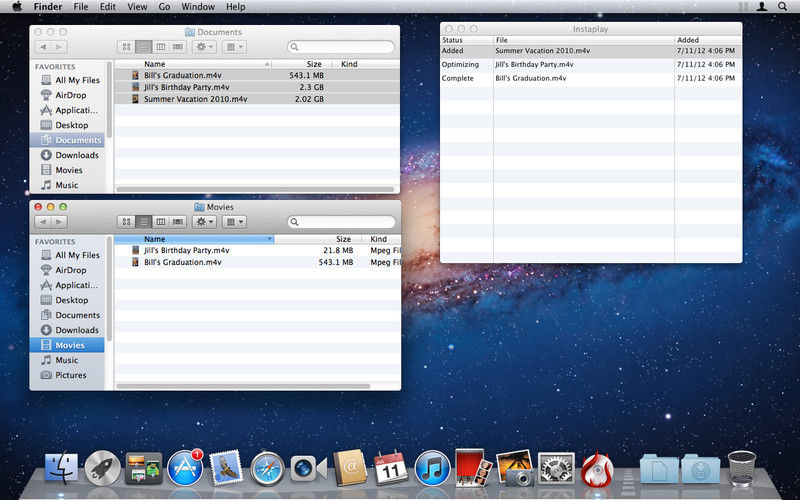
Task: Open Action gear dropdown in Documents window
Action: tap(205, 47)
